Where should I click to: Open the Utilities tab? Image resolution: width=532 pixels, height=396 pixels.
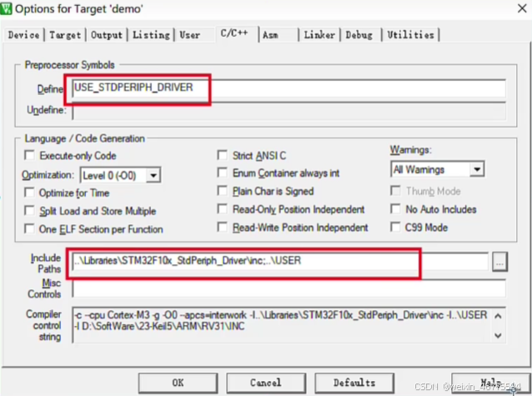tap(410, 35)
